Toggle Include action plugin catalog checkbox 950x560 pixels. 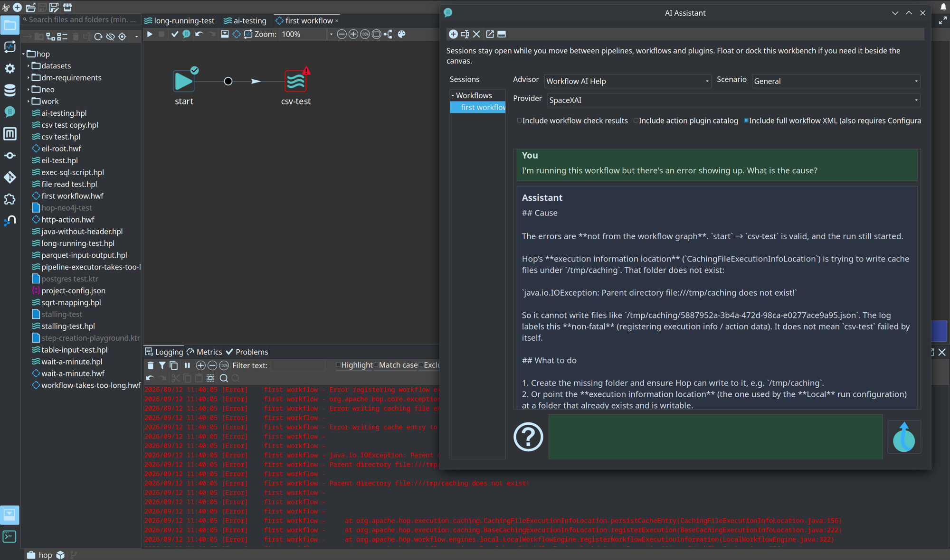636,121
